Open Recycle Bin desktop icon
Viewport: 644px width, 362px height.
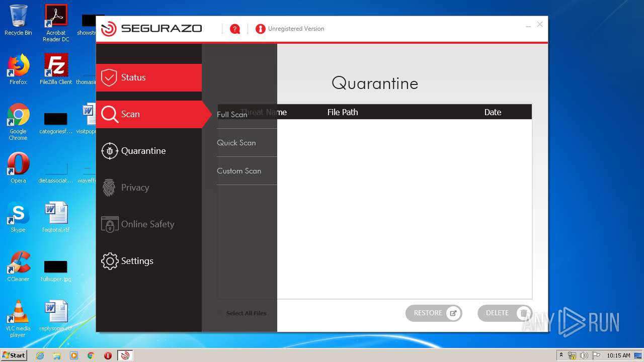(18, 20)
